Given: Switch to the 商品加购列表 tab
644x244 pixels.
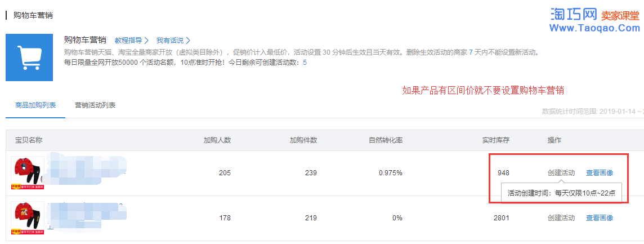Looking at the screenshot, I should [35, 105].
